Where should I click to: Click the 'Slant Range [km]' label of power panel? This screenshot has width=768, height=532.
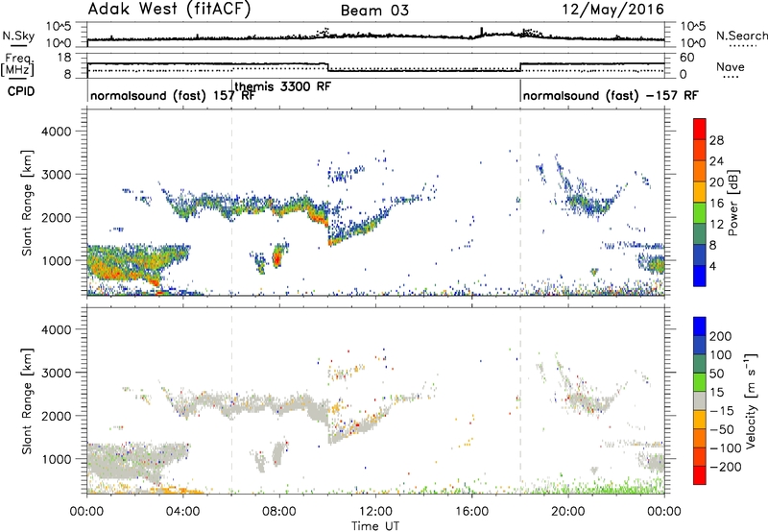27,203
